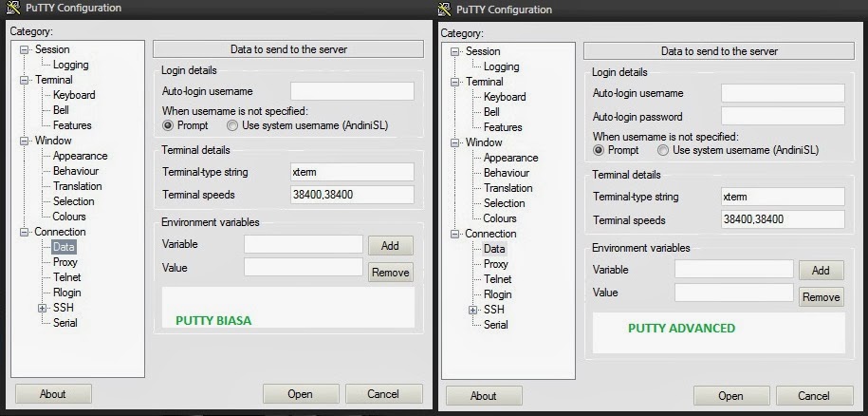The width and height of the screenshot is (868, 416).
Task: Select Use system username radio in left window
Action: tap(232, 125)
